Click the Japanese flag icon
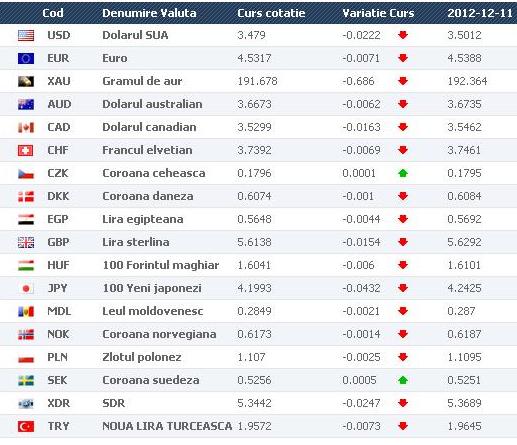This screenshot has height=445, width=517. 26,288
